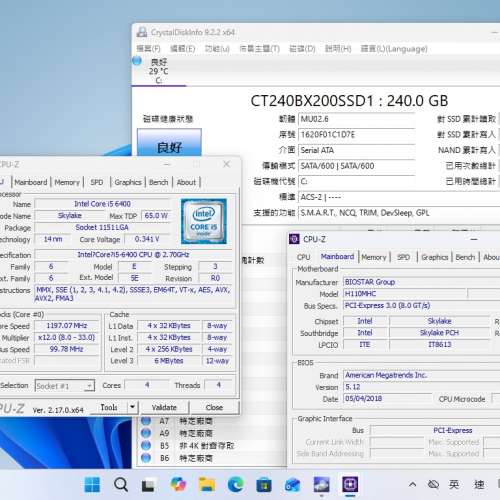This screenshot has width=500, height=500.
Task: Select Bench tab in right CPU-Z window
Action: pyautogui.click(x=465, y=257)
